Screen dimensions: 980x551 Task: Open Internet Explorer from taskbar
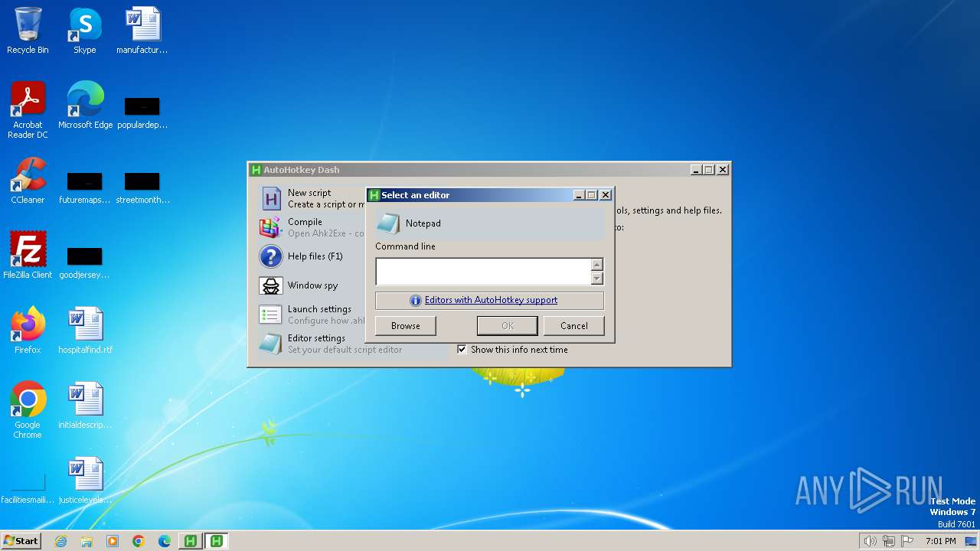pyautogui.click(x=60, y=541)
